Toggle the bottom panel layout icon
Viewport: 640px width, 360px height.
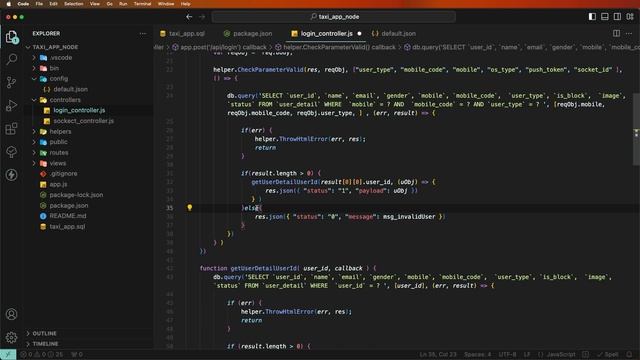point(605,17)
